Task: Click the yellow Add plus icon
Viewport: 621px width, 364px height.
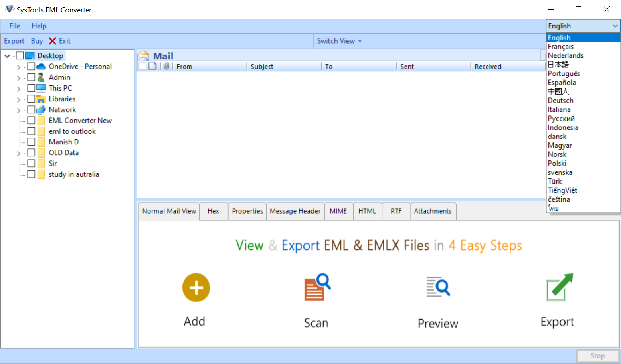Action: [196, 287]
